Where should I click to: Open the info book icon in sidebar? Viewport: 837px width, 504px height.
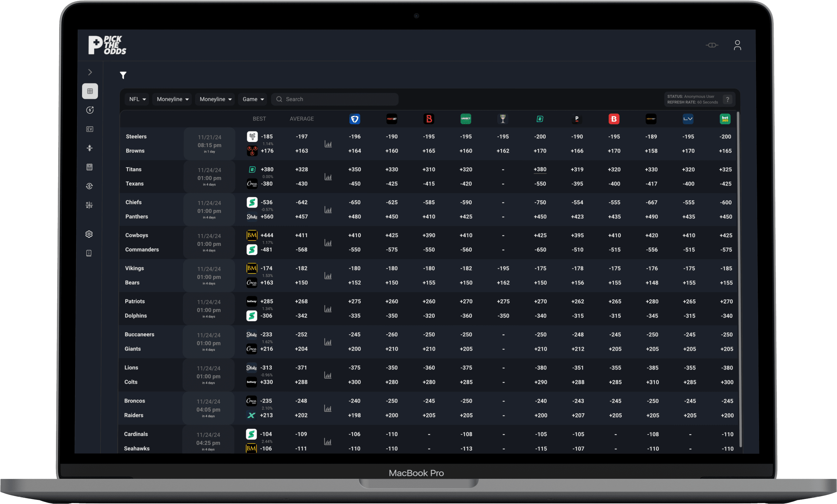pyautogui.click(x=89, y=253)
